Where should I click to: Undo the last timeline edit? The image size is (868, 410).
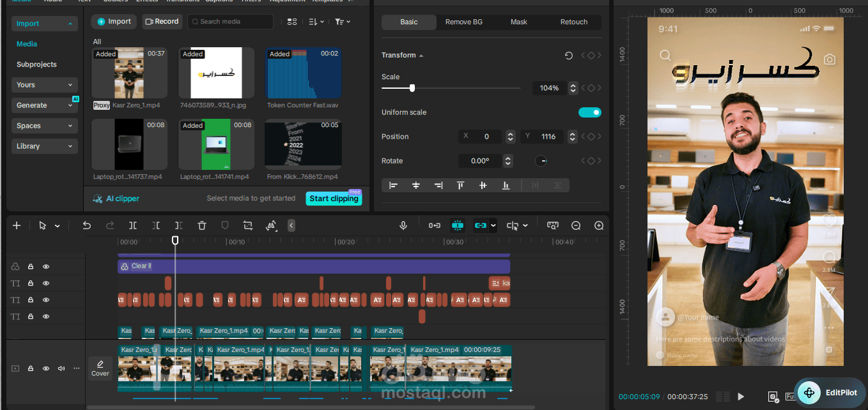[x=87, y=225]
